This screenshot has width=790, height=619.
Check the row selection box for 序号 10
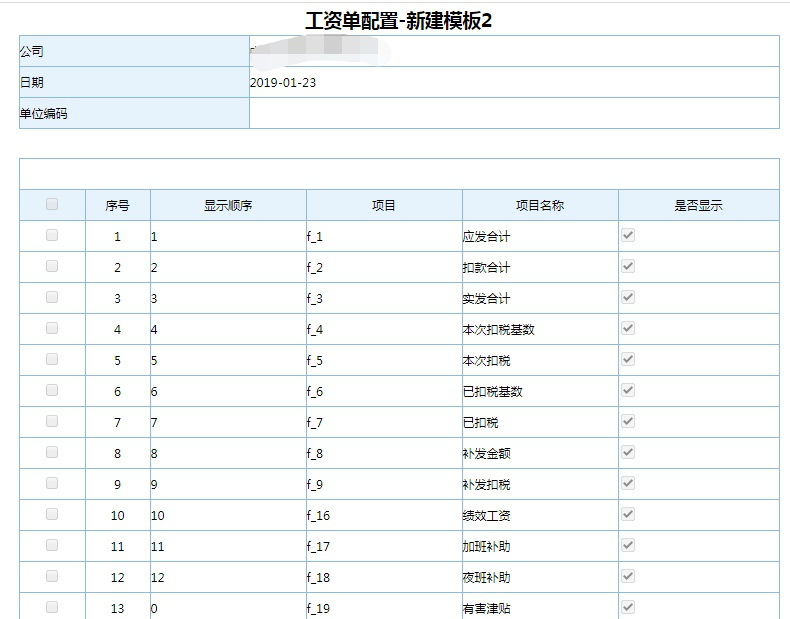52,514
